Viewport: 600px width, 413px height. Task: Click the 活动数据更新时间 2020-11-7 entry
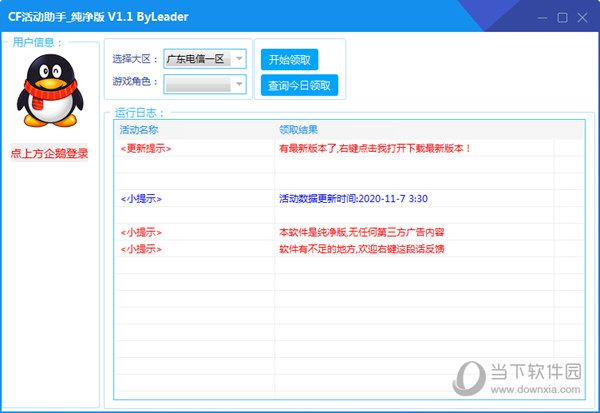[353, 199]
